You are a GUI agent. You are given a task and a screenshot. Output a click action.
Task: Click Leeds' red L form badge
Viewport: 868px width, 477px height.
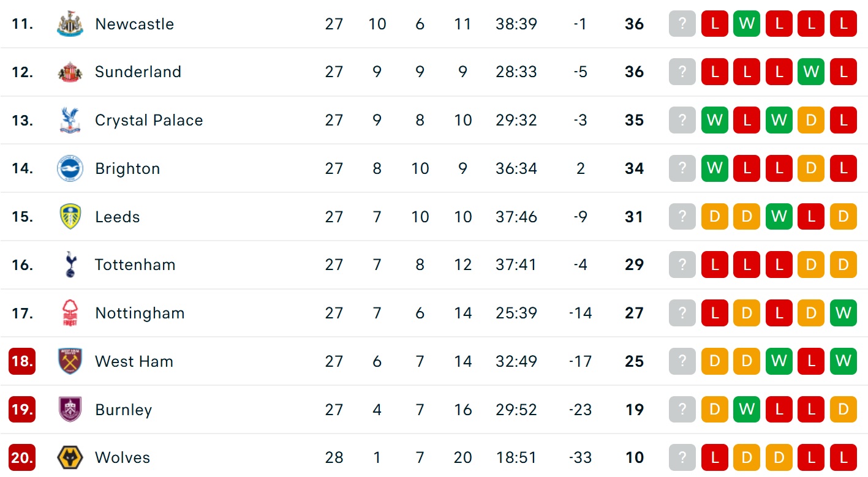811,217
